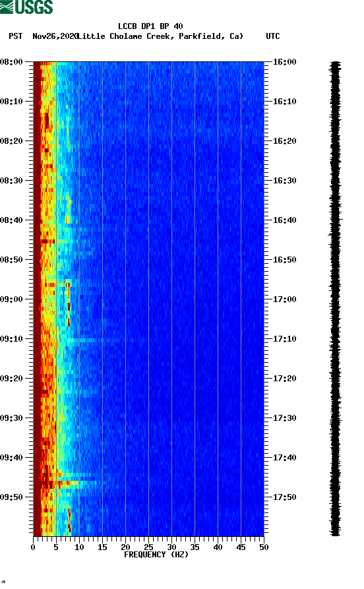The width and height of the screenshot is (364, 589).
Task: Click the 08:10 PST time label
Action: tap(12, 102)
